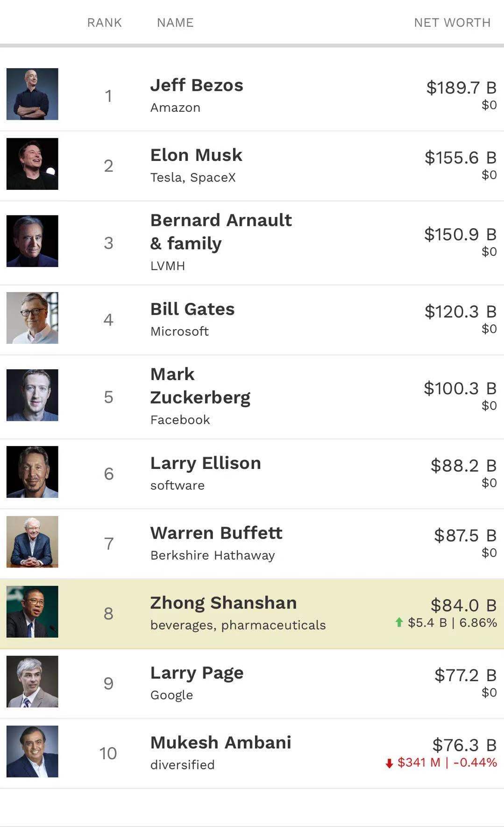
Task: Click the red down arrow on the Mukesh Ambani row
Action: 389,764
